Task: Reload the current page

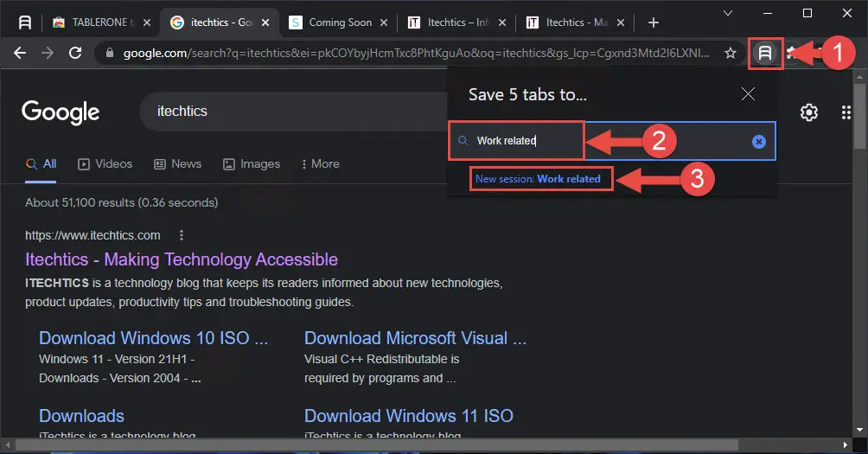Action: (x=75, y=53)
